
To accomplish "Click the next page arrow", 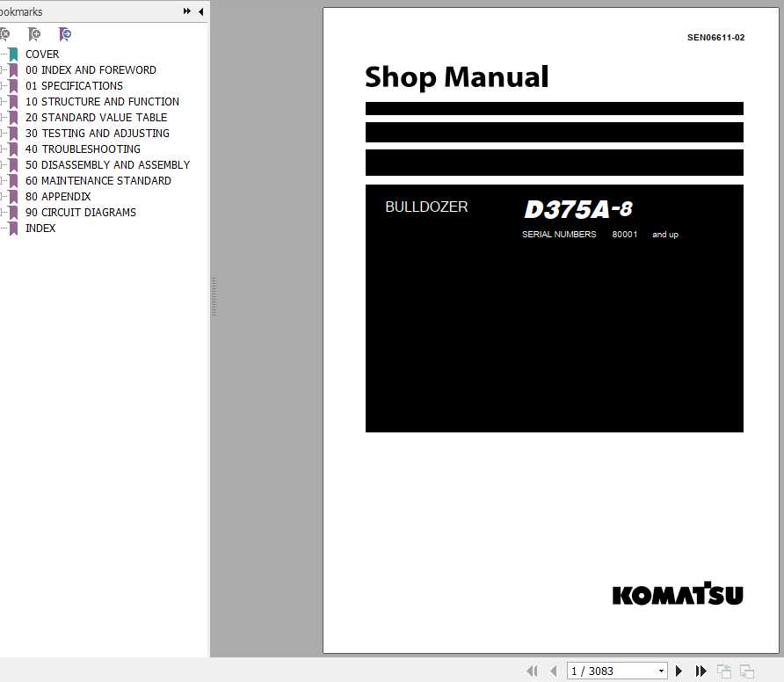I will pyautogui.click(x=679, y=671).
